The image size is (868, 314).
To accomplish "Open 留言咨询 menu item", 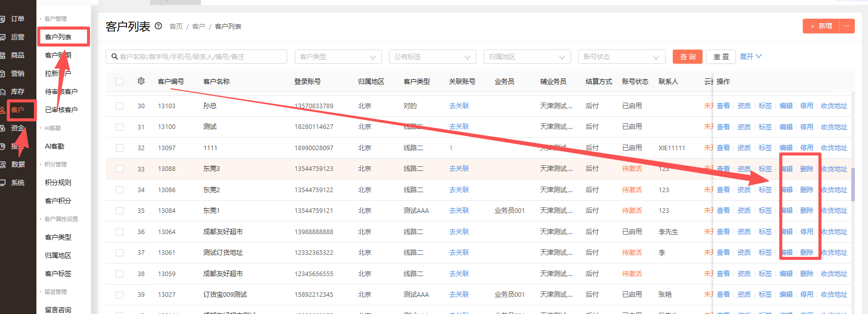I will [58, 310].
